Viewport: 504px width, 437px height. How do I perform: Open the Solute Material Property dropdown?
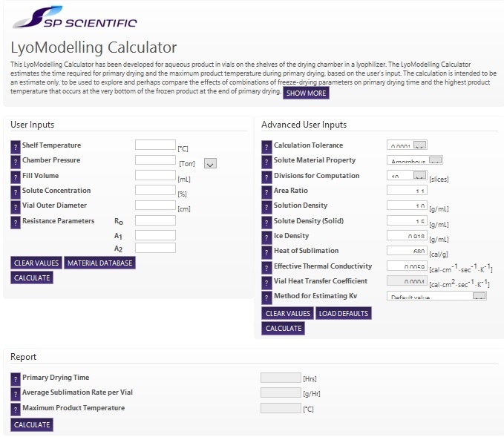click(436, 160)
